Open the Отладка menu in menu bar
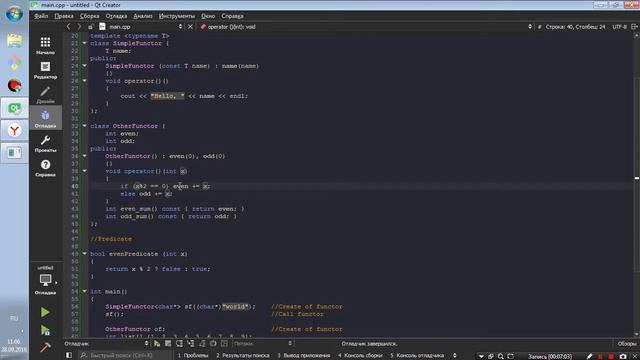Viewport: 640px width, 360px height. 116,16
